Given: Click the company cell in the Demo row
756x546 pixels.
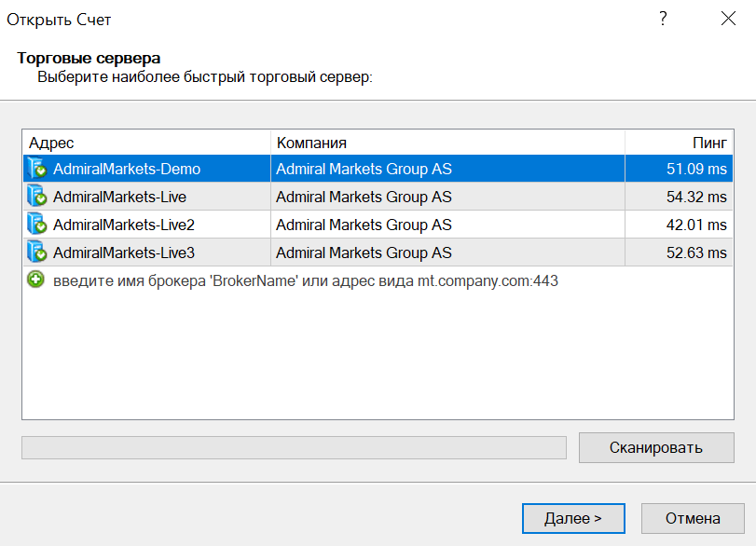Looking at the screenshot, I should 447,169.
